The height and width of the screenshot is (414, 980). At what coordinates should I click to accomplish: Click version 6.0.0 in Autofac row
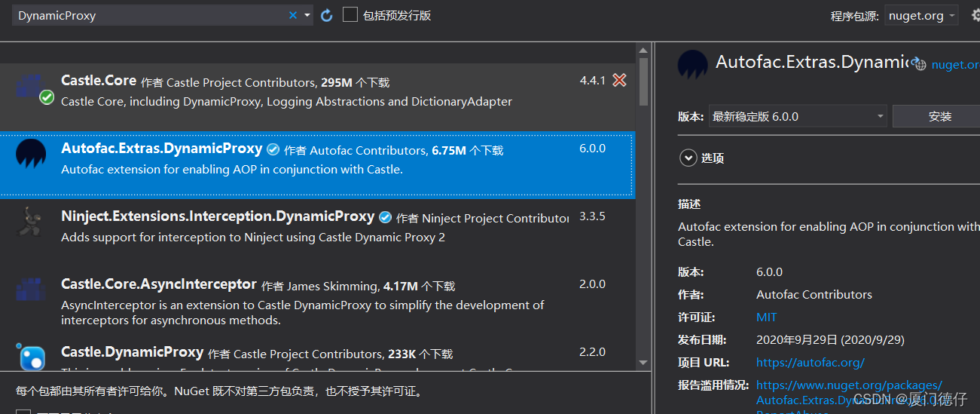pos(593,148)
